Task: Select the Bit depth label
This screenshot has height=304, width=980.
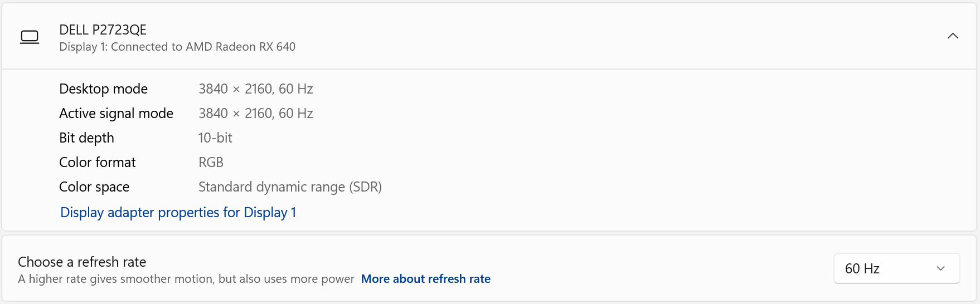Action: [x=86, y=138]
